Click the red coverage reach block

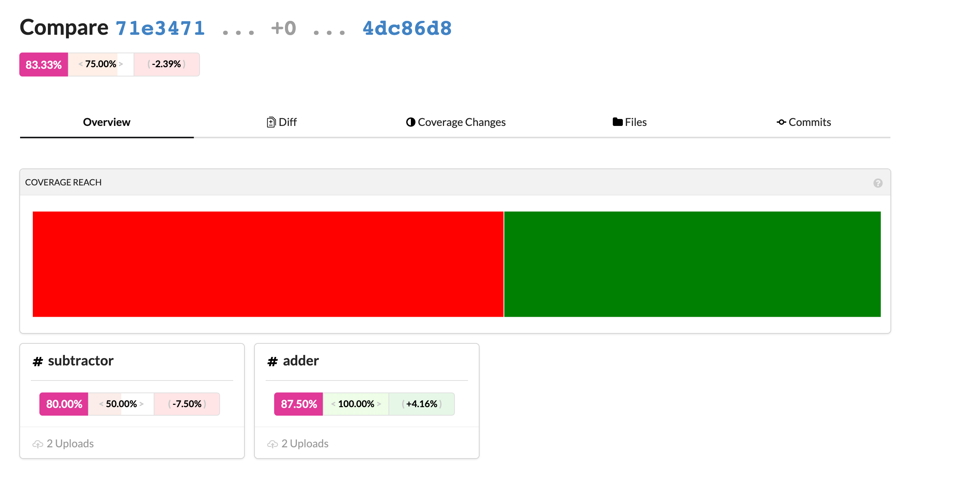click(268, 264)
